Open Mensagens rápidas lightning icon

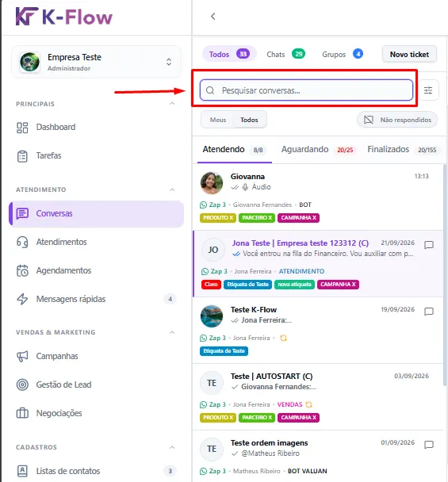click(x=22, y=299)
